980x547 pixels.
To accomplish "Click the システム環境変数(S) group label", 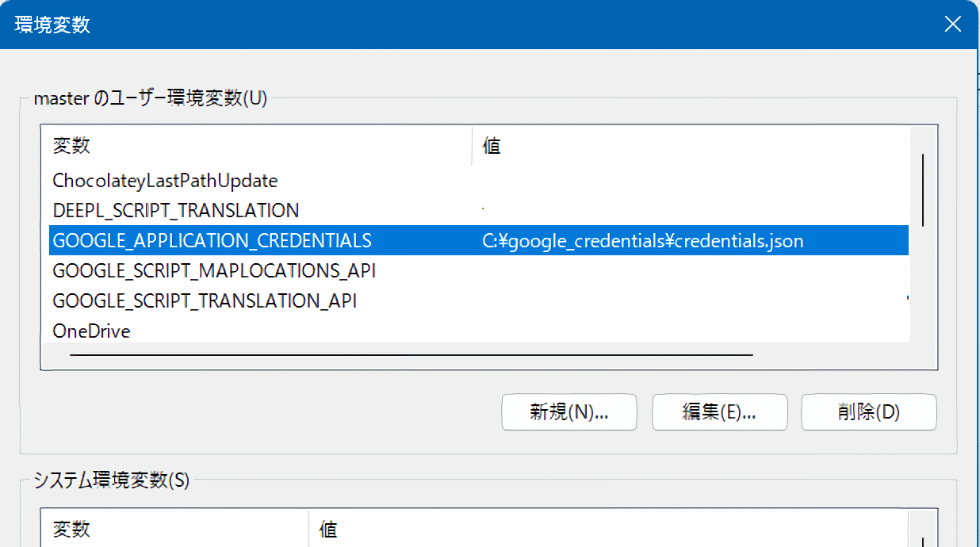I will tap(111, 480).
